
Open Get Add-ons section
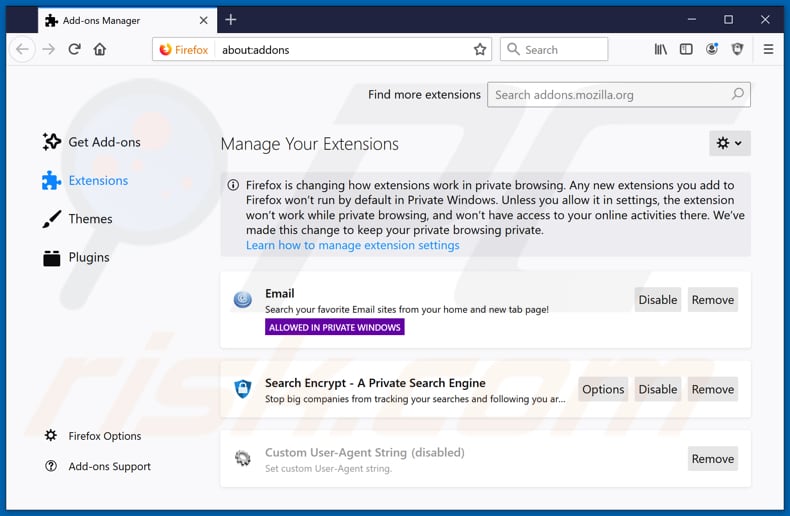pyautogui.click(x=92, y=142)
